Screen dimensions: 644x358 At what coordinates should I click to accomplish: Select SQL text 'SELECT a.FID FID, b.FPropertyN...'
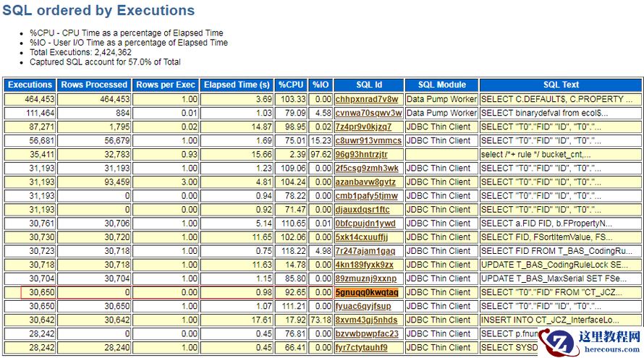point(546,223)
